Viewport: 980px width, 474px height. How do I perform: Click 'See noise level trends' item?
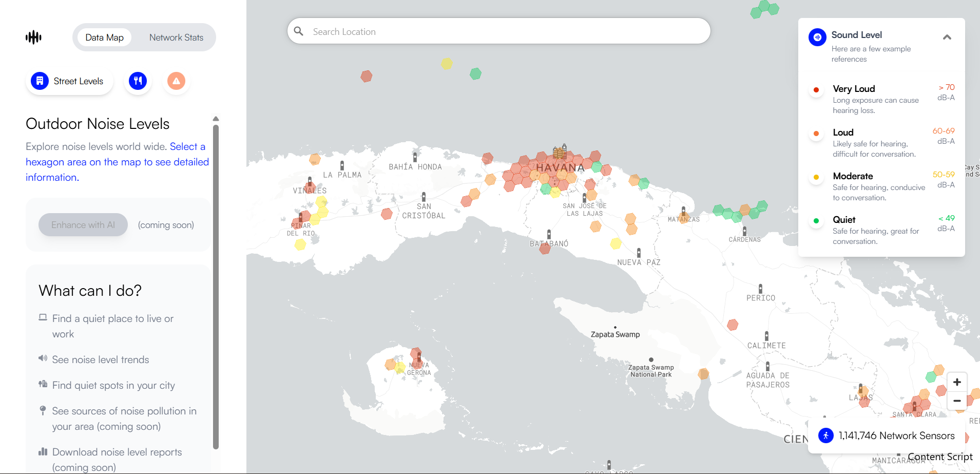101,359
